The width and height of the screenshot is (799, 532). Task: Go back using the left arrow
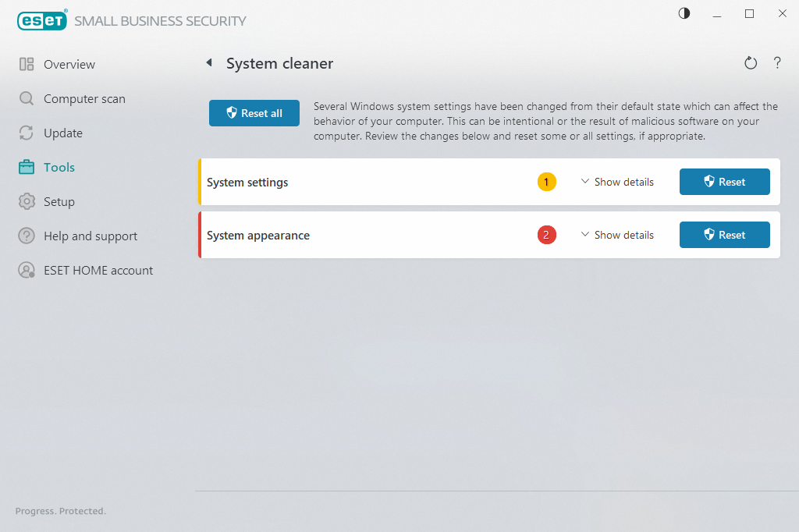point(209,63)
